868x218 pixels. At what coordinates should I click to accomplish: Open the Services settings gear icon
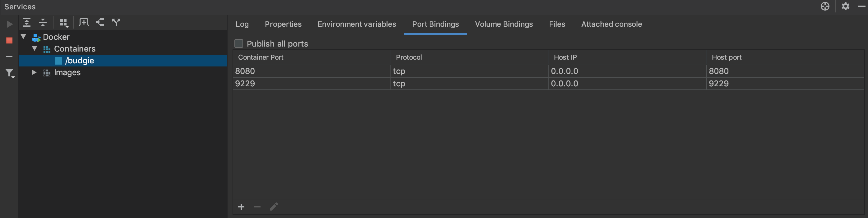point(846,7)
